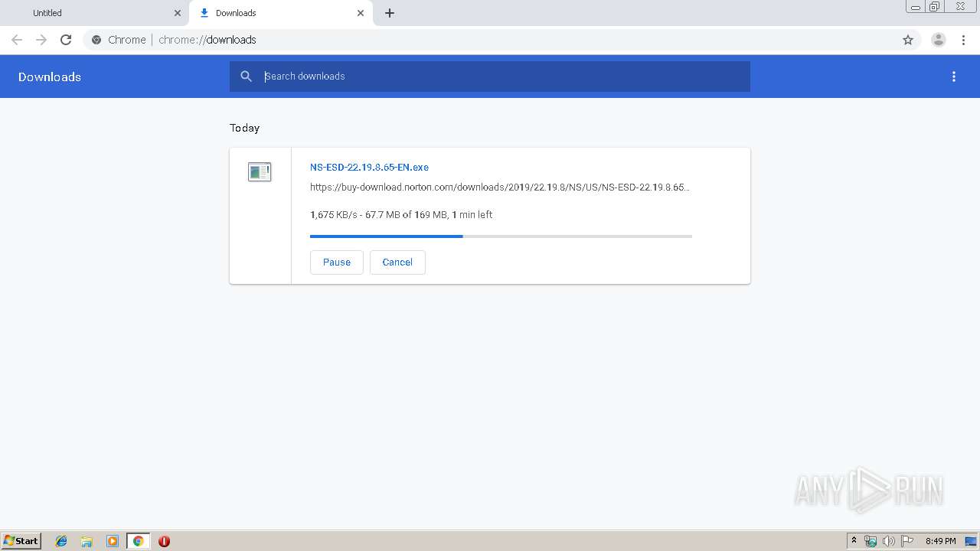Pause the Norton download
Screen dimensions: 980x551
point(337,262)
